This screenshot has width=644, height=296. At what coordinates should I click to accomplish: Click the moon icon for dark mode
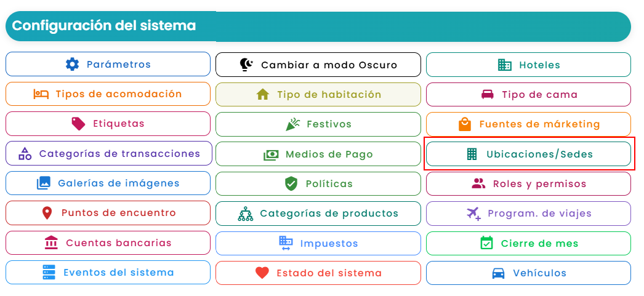pyautogui.click(x=246, y=65)
